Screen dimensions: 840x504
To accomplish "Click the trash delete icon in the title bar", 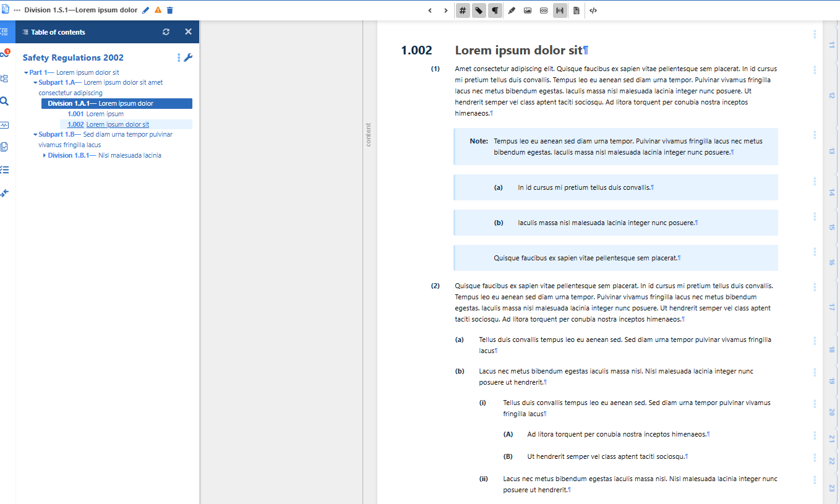I will click(170, 11).
